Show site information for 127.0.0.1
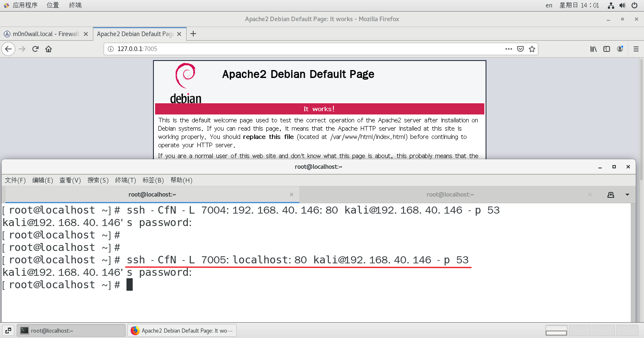Viewport: 644px width, 338px height. [x=111, y=49]
